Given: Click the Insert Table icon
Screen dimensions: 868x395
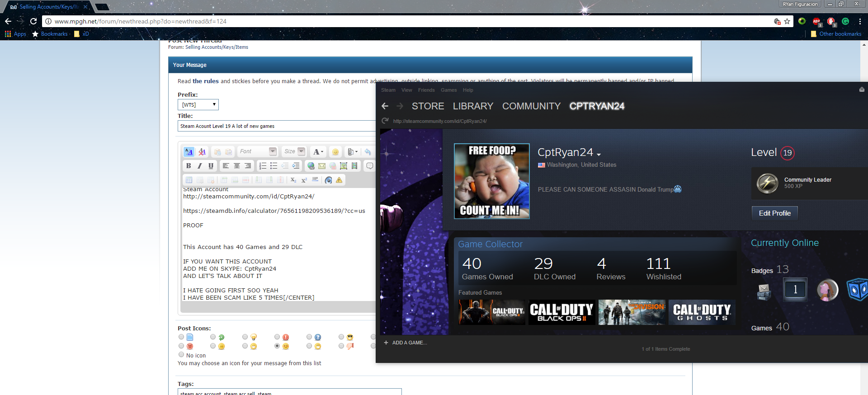Looking at the screenshot, I should pos(189,180).
